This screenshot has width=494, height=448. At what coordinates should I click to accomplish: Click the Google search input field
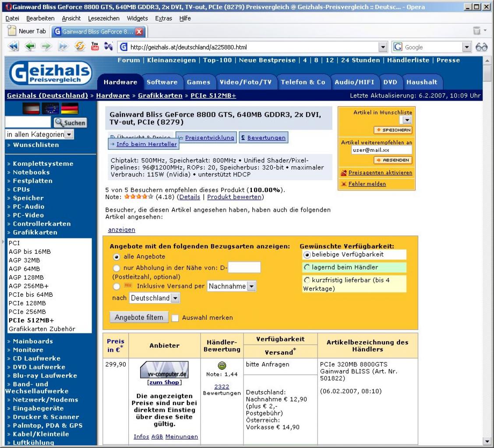click(x=432, y=47)
